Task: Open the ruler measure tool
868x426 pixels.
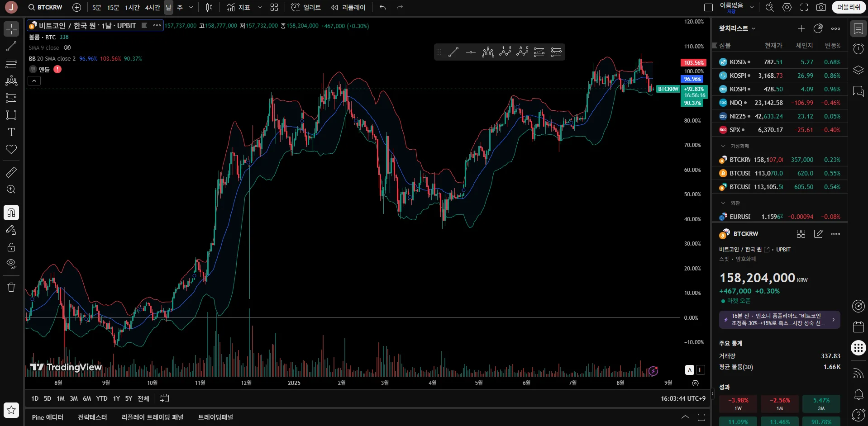Action: (x=11, y=172)
